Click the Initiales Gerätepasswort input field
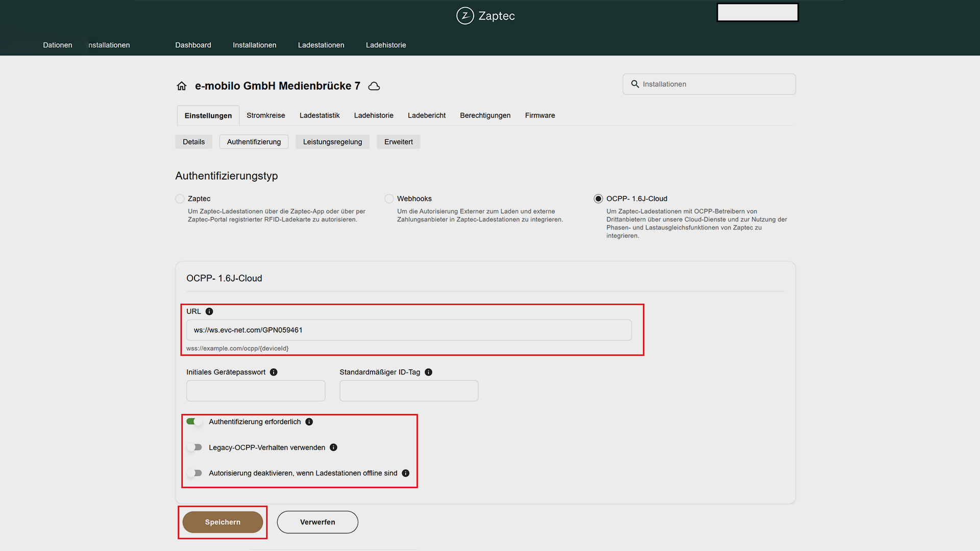Screen dimensions: 980x551 pyautogui.click(x=256, y=391)
